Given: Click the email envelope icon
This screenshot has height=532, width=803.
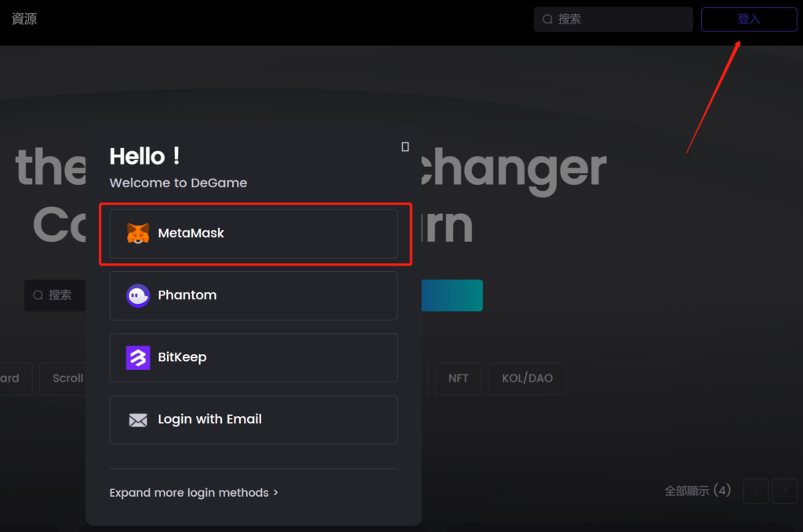Looking at the screenshot, I should click(138, 420).
